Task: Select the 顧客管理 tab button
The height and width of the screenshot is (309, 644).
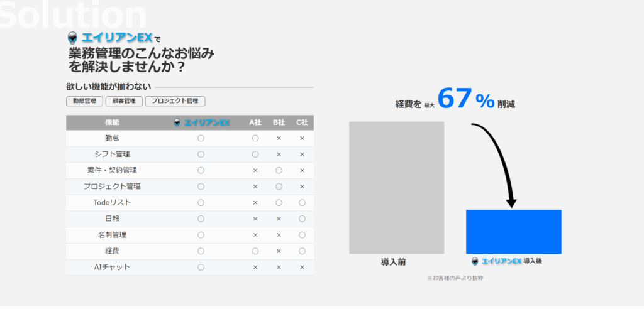Action: pos(124,101)
